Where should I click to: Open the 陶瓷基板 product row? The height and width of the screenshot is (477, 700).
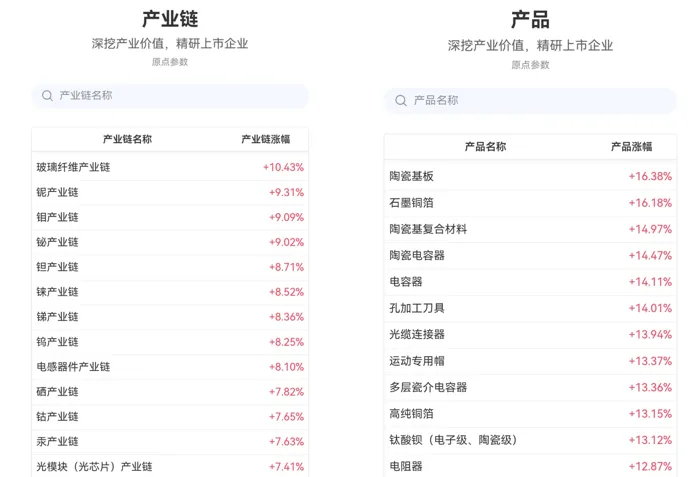click(x=530, y=176)
